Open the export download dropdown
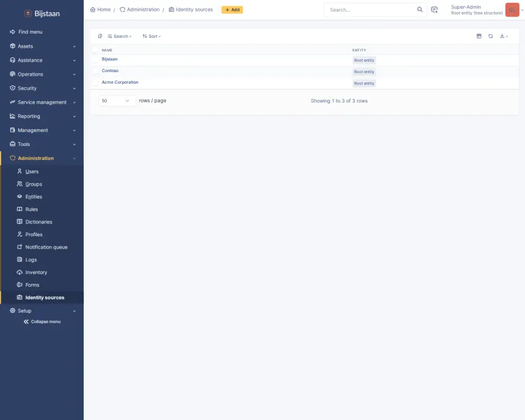 pyautogui.click(x=504, y=36)
